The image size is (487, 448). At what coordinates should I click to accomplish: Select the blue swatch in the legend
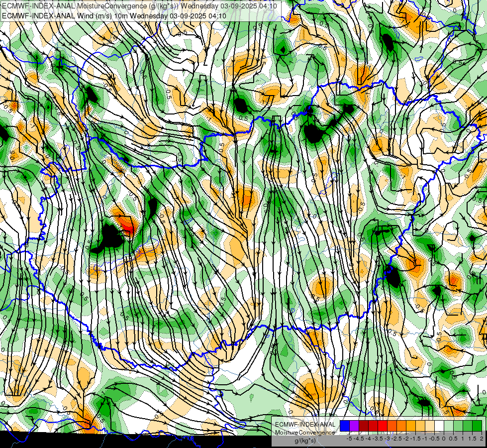[x=345, y=426]
